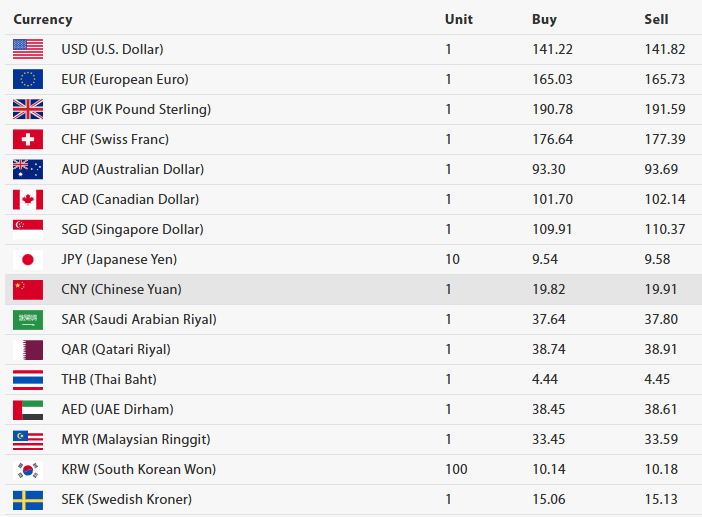Click the Qatar flag icon

[28, 349]
